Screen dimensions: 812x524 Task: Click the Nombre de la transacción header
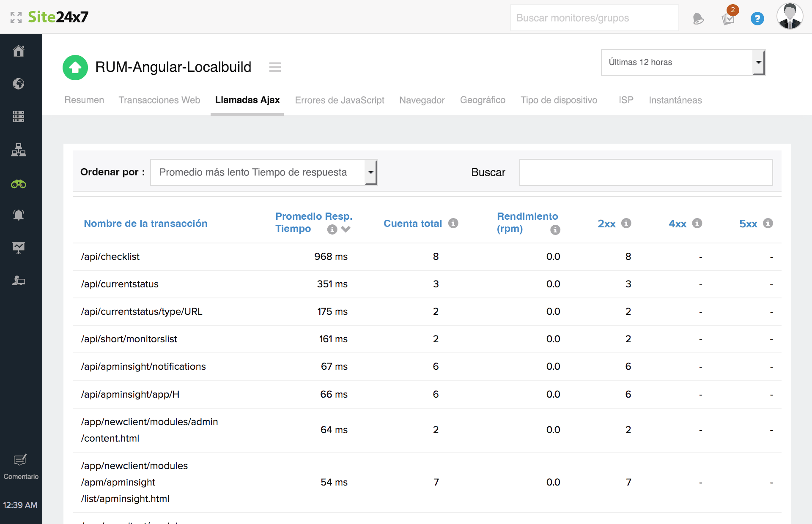click(145, 224)
